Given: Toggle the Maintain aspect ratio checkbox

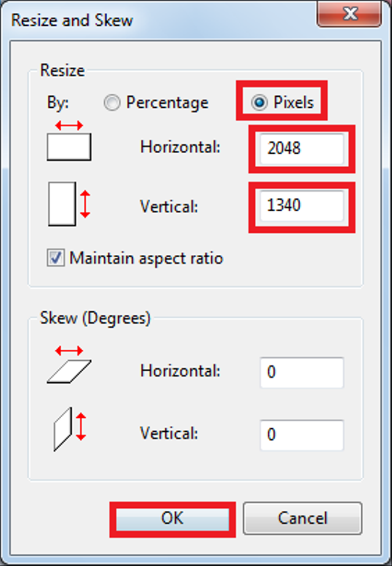Looking at the screenshot, I should click(56, 258).
